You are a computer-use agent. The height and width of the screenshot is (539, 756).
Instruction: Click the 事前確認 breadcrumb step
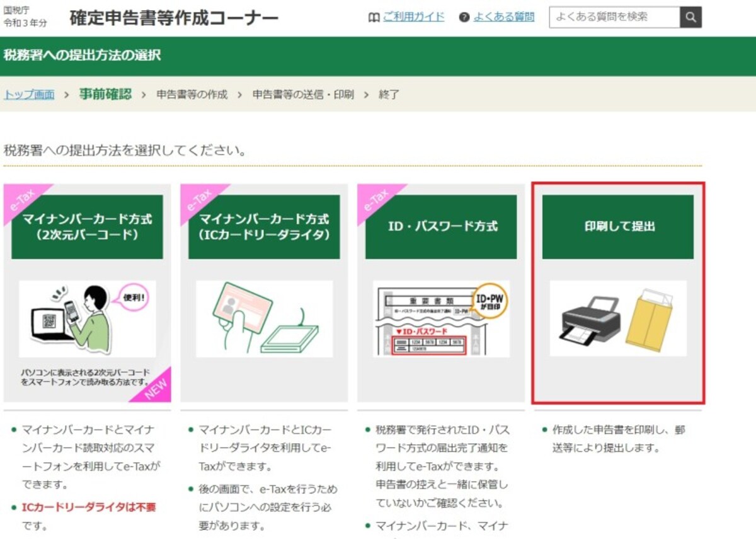pyautogui.click(x=105, y=94)
